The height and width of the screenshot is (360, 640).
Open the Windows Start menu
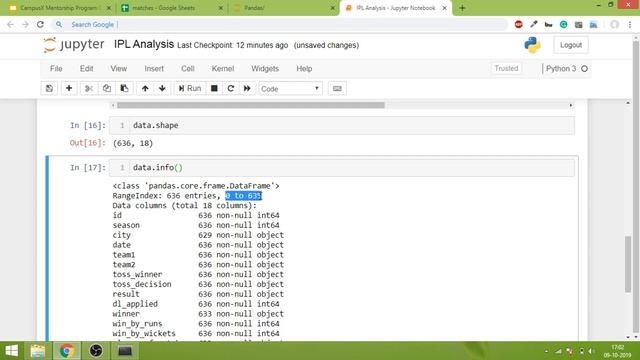(x=11, y=351)
